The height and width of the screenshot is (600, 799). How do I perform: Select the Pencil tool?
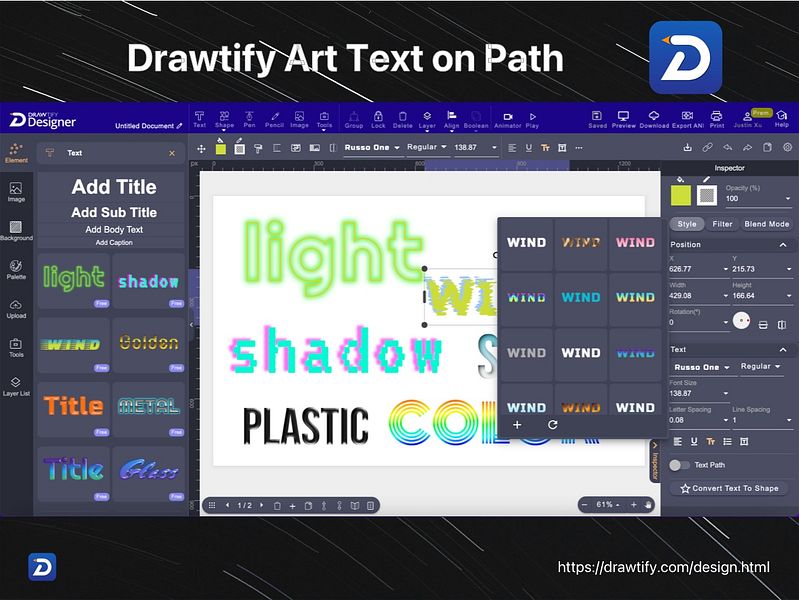point(274,120)
